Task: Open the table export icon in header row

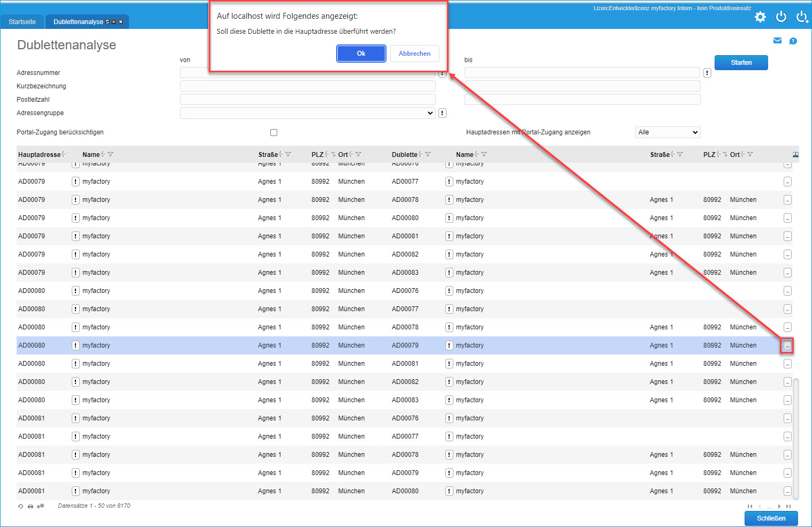Action: tap(795, 155)
